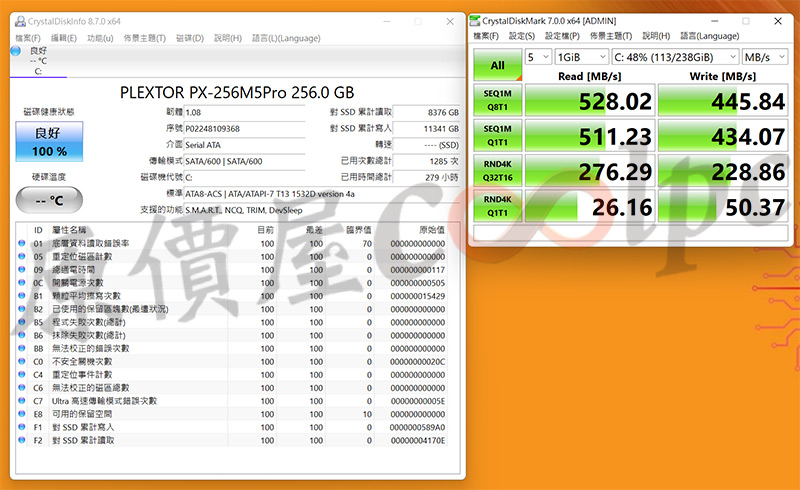Click the green All benchmark button
Screen dimensions: 800x490
[x=497, y=65]
